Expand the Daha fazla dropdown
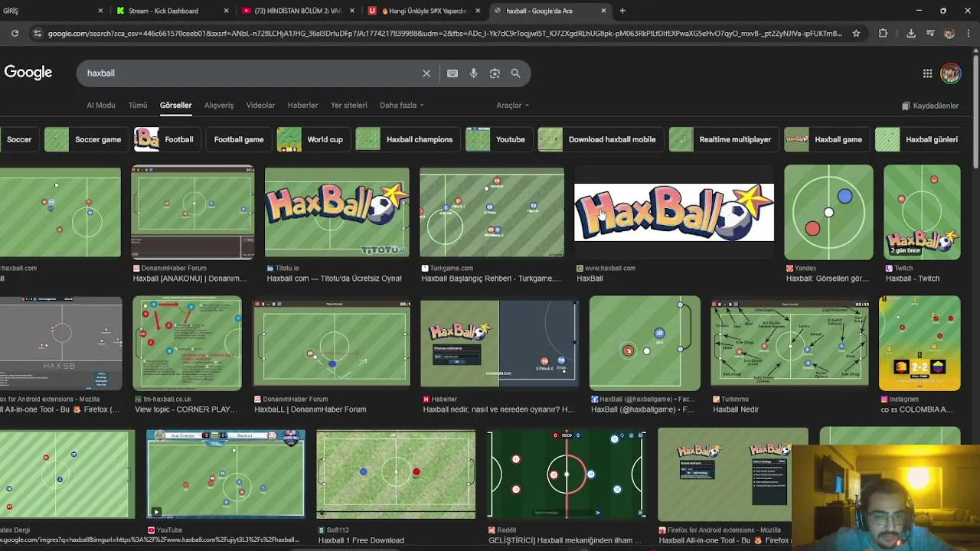This screenshot has height=551, width=980. (x=402, y=105)
